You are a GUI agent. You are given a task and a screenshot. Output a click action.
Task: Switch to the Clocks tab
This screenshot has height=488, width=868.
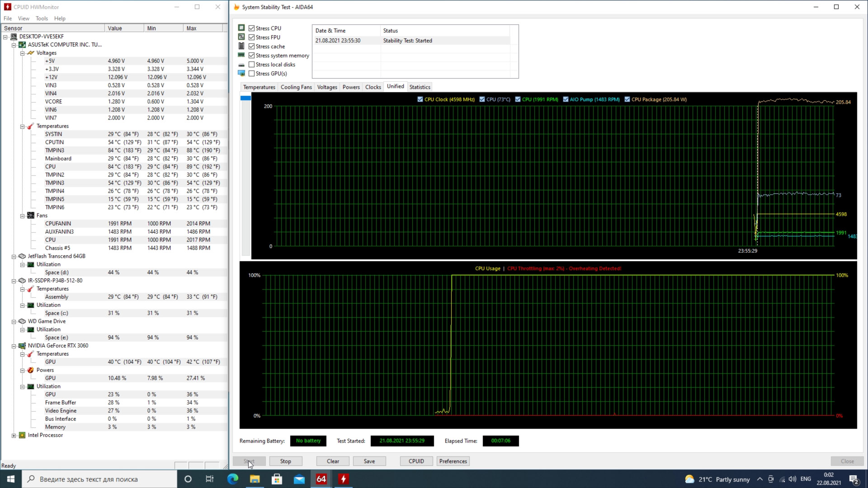pyautogui.click(x=373, y=87)
